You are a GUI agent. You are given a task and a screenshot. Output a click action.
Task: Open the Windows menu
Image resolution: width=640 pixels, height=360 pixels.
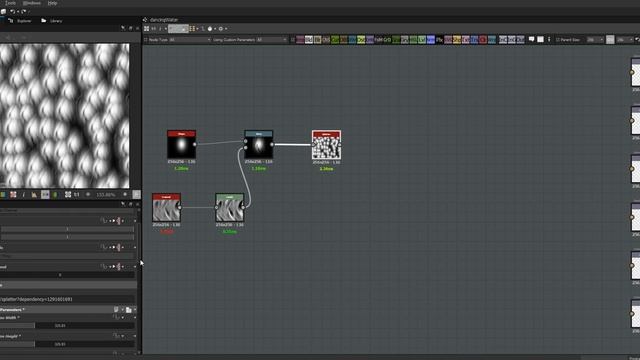(x=32, y=3)
